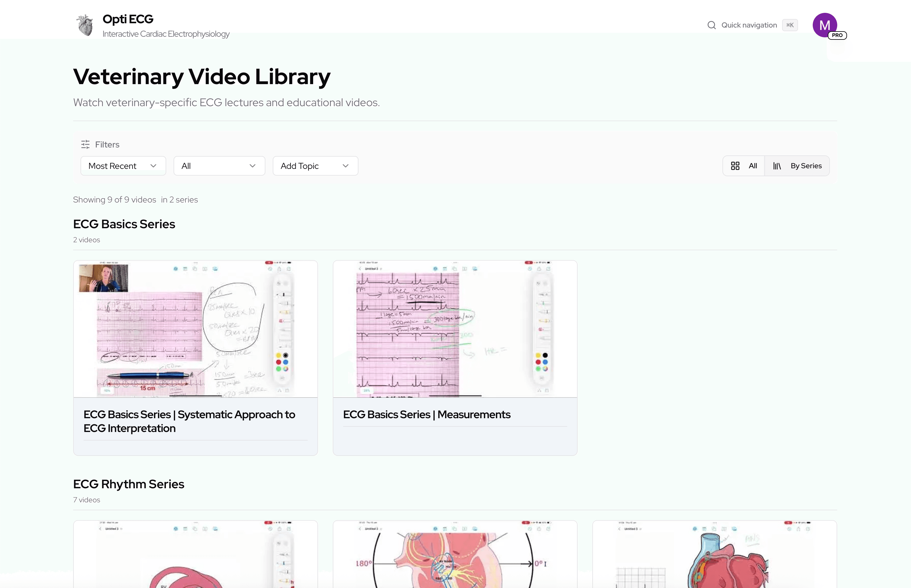Click the ⌘K keyboard shortcut badge

point(790,25)
